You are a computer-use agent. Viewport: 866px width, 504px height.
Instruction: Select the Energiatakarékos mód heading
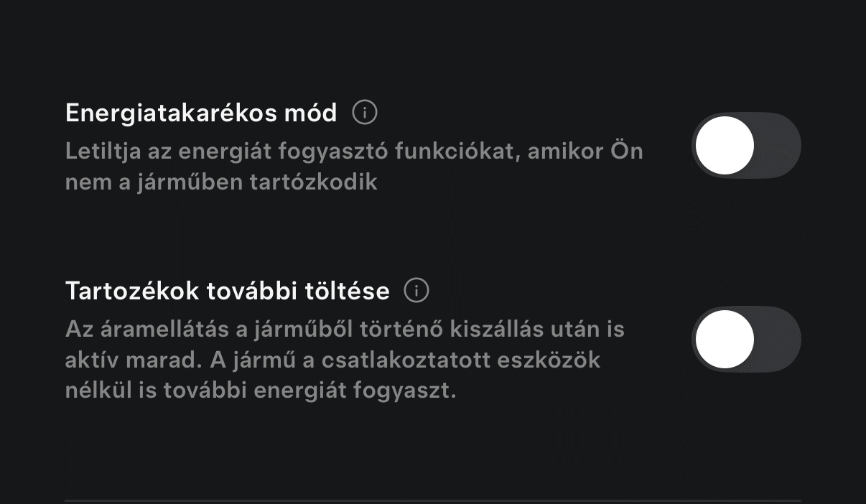[201, 113]
